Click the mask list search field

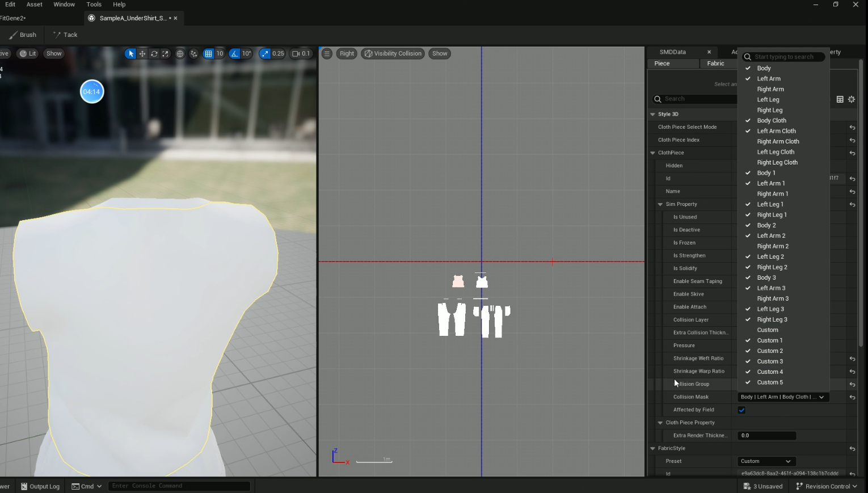coord(783,57)
